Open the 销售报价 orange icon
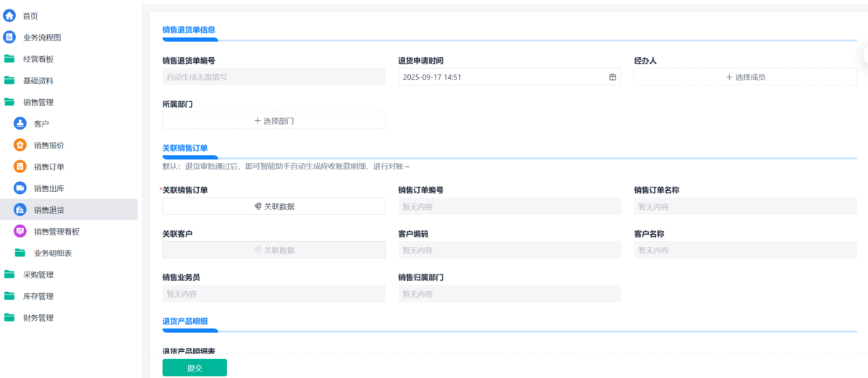Screen dimensions: 868x378 (20, 145)
